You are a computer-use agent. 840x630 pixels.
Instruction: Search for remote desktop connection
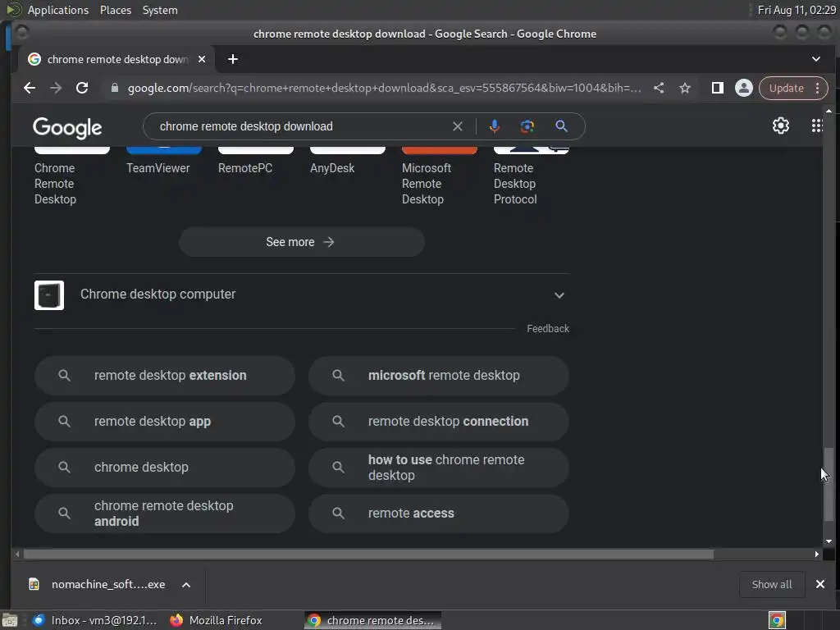pyautogui.click(x=439, y=422)
